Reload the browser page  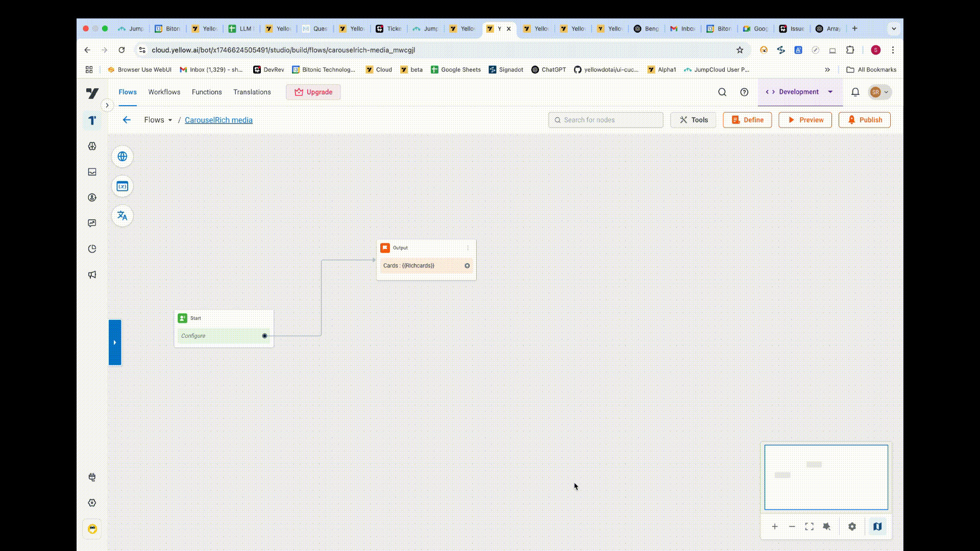click(121, 50)
